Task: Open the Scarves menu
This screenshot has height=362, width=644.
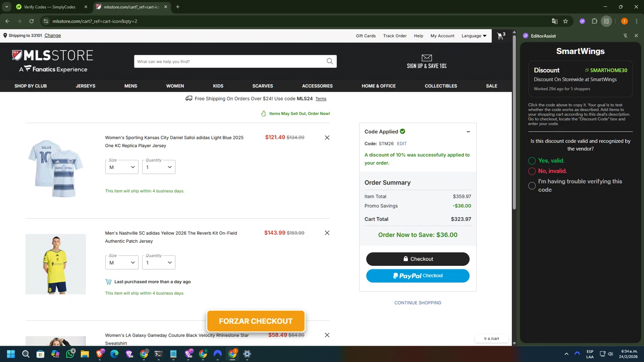Action: (263, 86)
